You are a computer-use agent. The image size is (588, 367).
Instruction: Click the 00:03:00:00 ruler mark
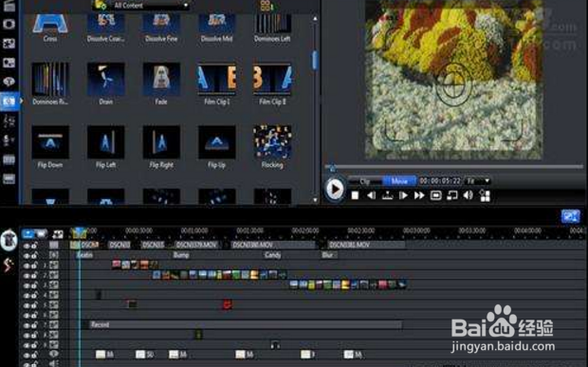[416, 231]
